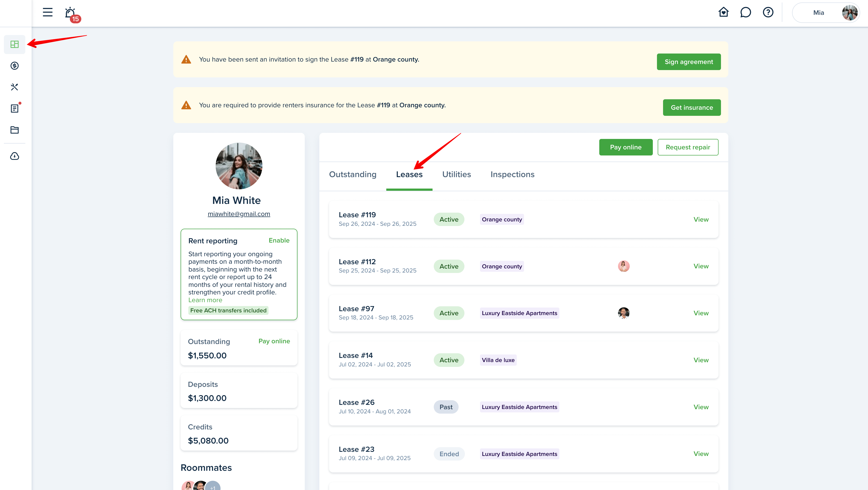Click Orange county tag on Lease #119

[502, 219]
